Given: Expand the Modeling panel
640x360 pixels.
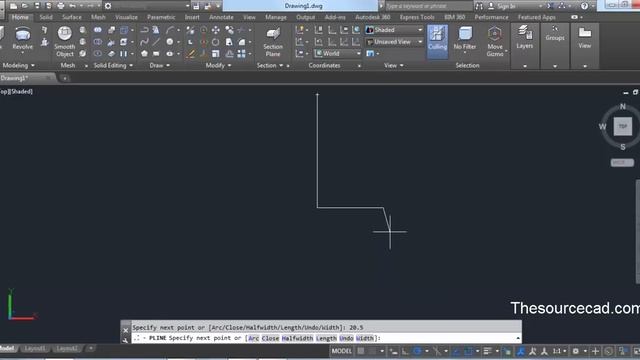Looking at the screenshot, I should tap(18, 65).
